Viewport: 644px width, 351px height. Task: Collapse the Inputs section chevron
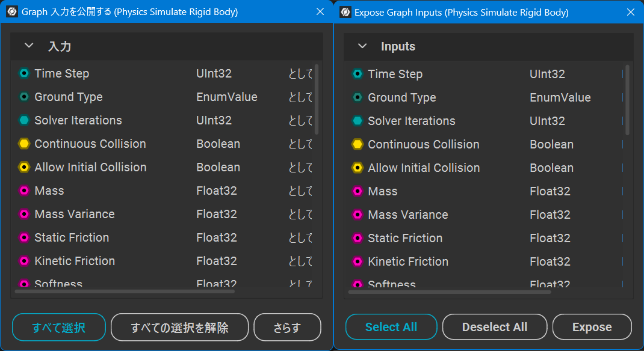(x=362, y=46)
